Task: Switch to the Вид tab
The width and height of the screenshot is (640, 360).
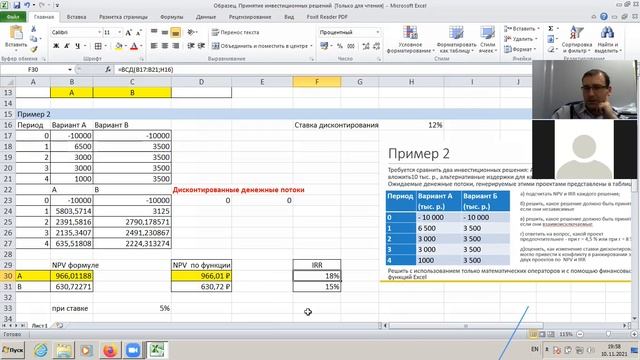Action: click(289, 17)
